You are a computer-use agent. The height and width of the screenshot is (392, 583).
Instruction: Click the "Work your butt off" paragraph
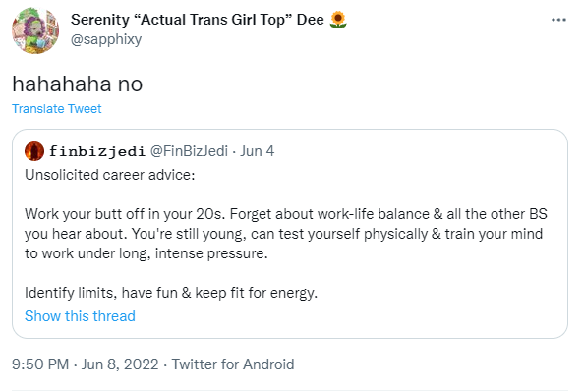tap(286, 234)
